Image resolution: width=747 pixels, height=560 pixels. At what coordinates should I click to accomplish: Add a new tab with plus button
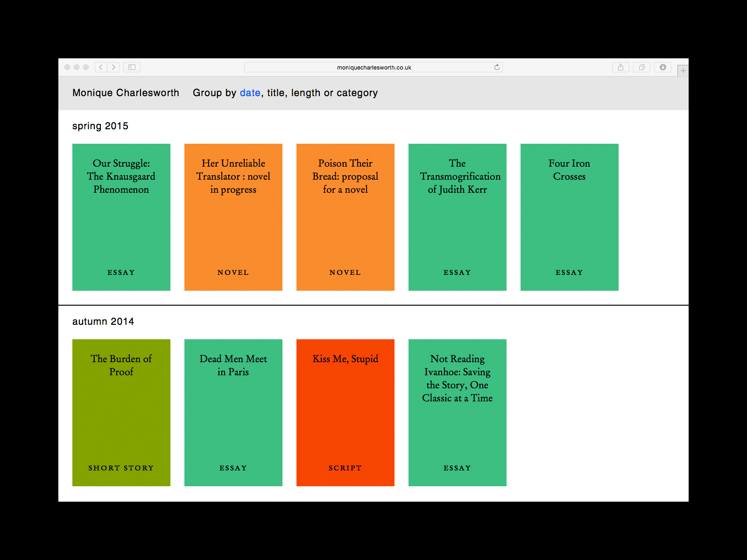pyautogui.click(x=683, y=71)
